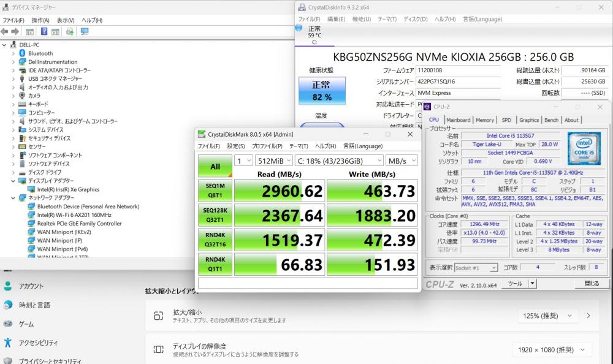Click the display resolution icon in Settings
The image size is (613, 364).
[x=158, y=349]
